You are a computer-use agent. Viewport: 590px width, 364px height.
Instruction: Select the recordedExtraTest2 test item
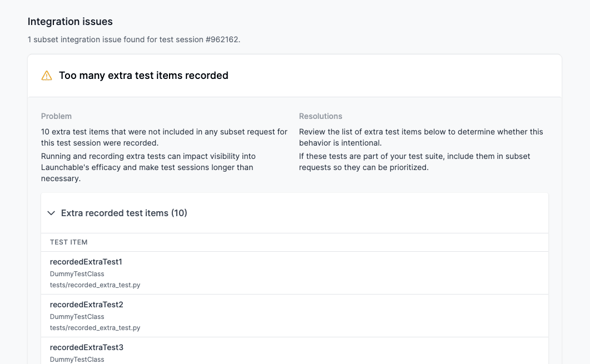(x=86, y=305)
